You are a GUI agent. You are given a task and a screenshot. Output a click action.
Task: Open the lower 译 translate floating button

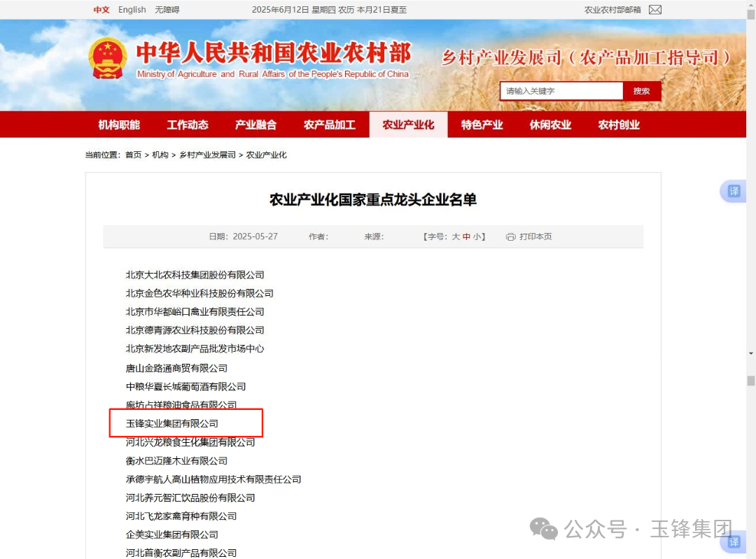pyautogui.click(x=734, y=542)
